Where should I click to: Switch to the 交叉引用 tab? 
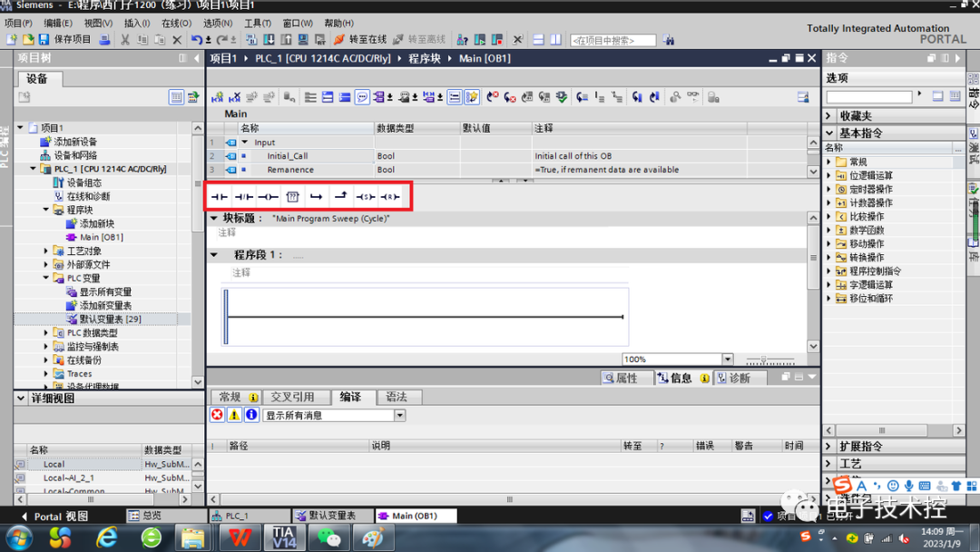(292, 397)
